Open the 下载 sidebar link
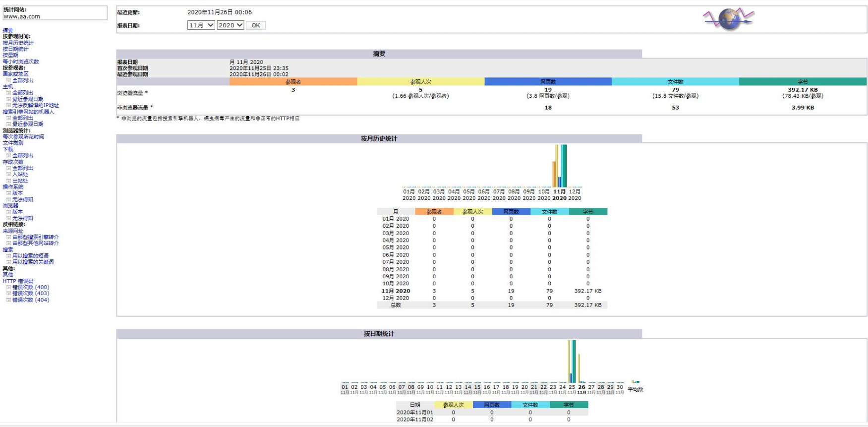The width and height of the screenshot is (868, 427). [8, 149]
